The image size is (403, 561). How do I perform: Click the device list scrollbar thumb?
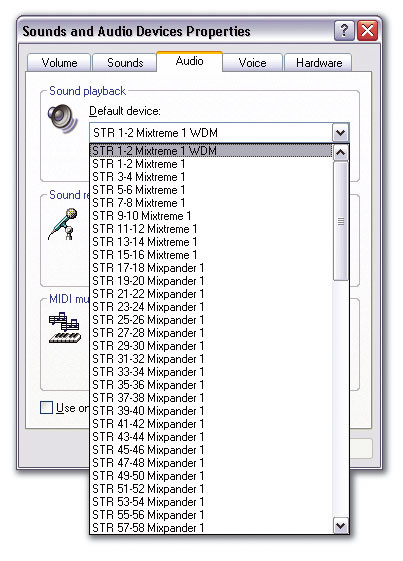(340, 221)
